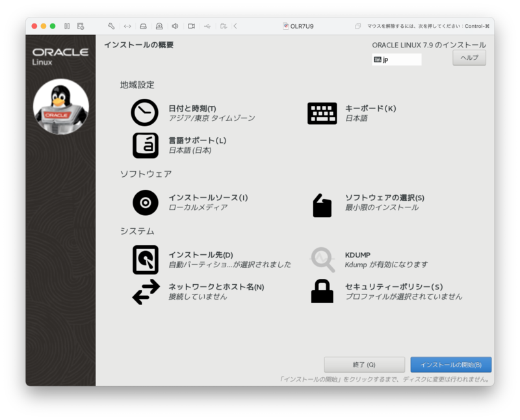Pause the virtual machine
The image size is (520, 420).
pyautogui.click(x=67, y=26)
